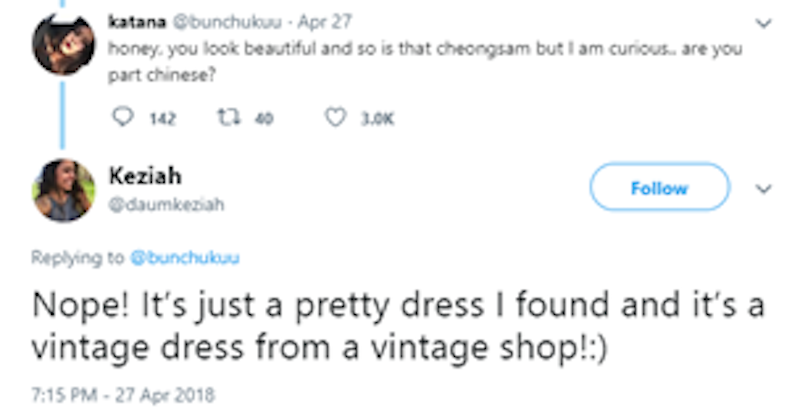800x416 pixels.
Task: Expand the chevron menu on katana's tweet
Action: tap(763, 23)
